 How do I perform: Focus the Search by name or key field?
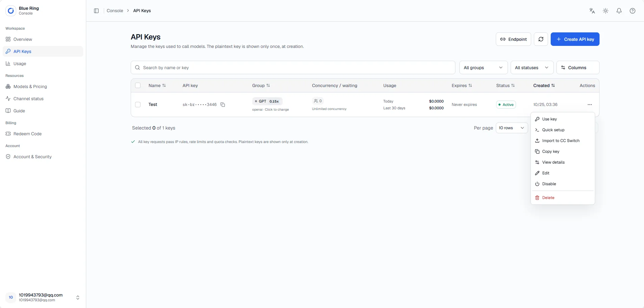click(293, 67)
